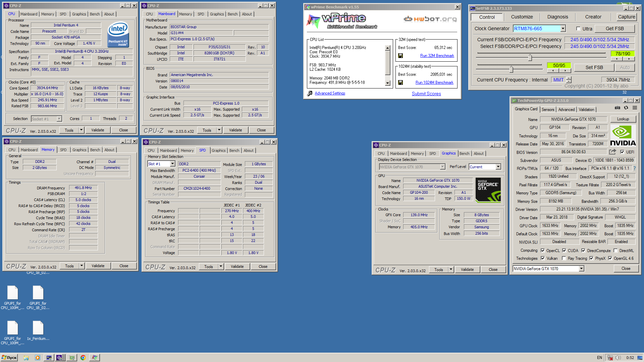Click the Bus Interface question mark in GPU-Z
644x362 pixels.
coord(635,168)
